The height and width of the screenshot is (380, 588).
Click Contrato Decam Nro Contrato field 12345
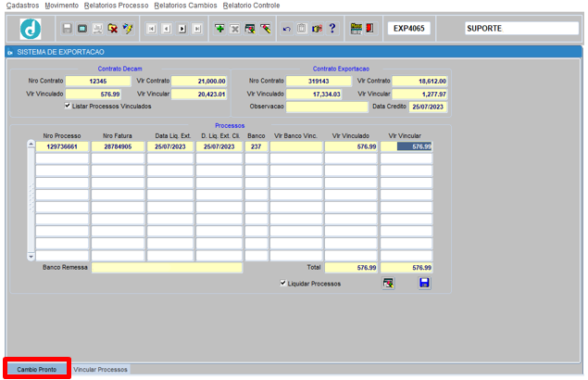pos(98,82)
